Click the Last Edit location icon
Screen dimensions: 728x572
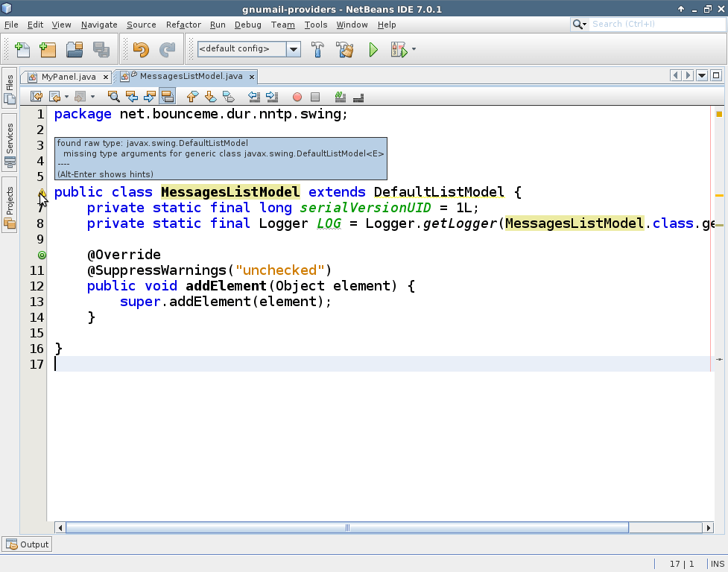pos(37,97)
